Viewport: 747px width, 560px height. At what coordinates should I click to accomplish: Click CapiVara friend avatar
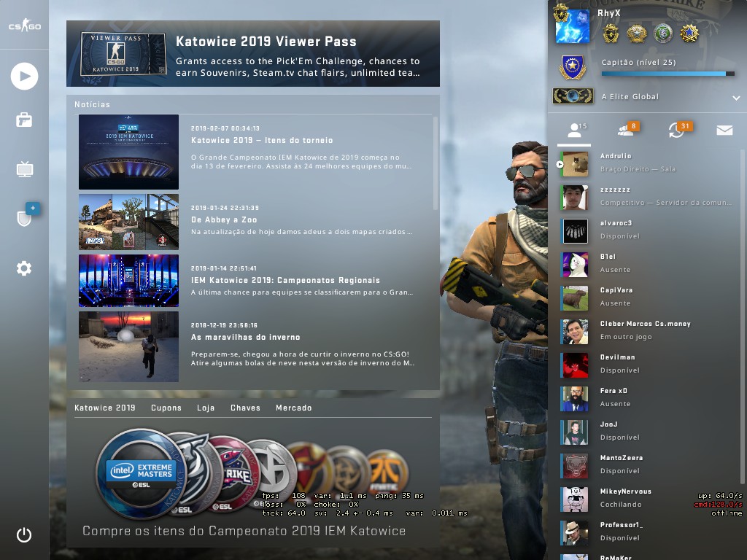[x=575, y=298]
